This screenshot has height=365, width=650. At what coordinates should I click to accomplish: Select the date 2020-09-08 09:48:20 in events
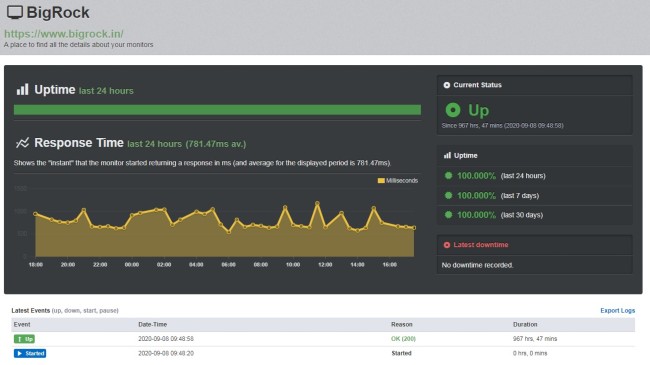tap(166, 353)
